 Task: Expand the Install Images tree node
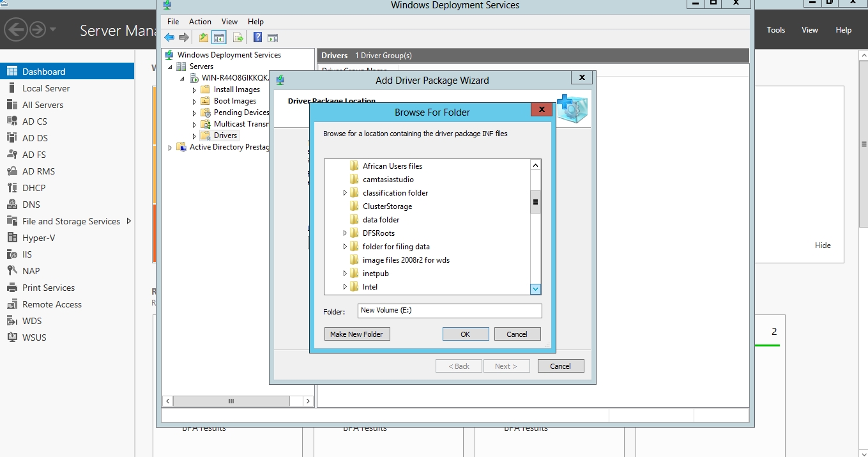click(195, 90)
